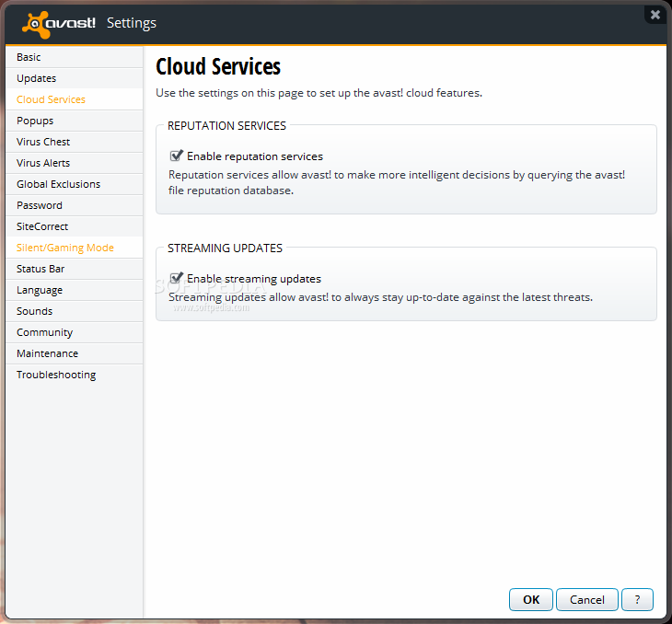
Task: Open help with question mark button
Action: (x=637, y=599)
